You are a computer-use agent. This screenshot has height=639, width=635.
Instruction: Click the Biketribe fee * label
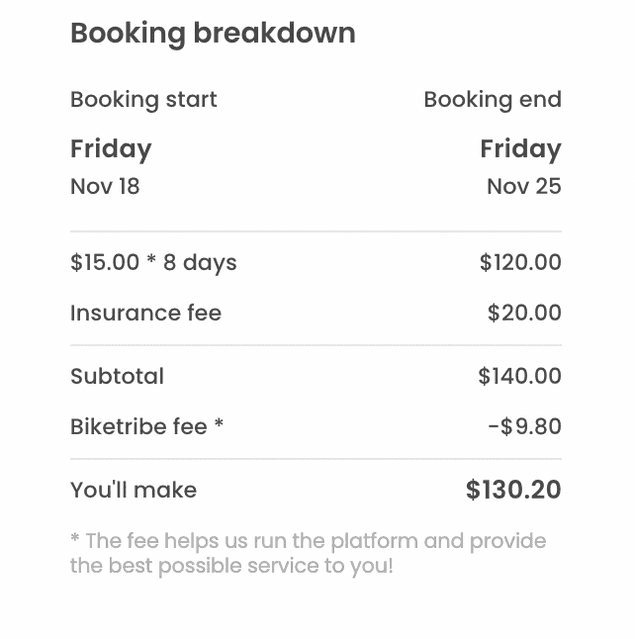(x=147, y=427)
